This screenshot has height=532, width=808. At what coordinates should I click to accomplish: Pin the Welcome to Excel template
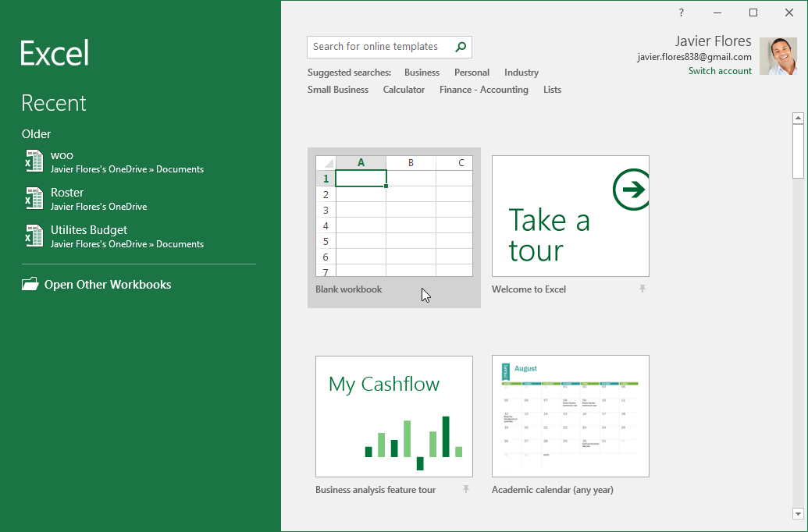[x=642, y=289]
